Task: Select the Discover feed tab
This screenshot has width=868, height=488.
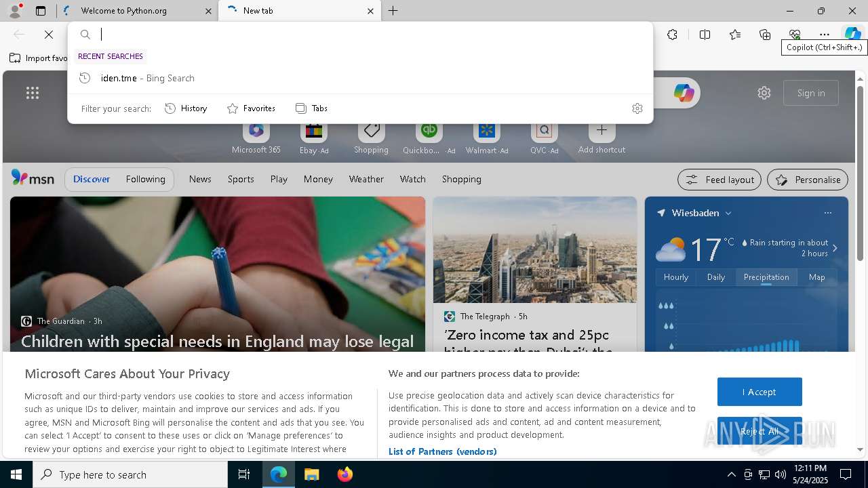Action: tap(92, 179)
